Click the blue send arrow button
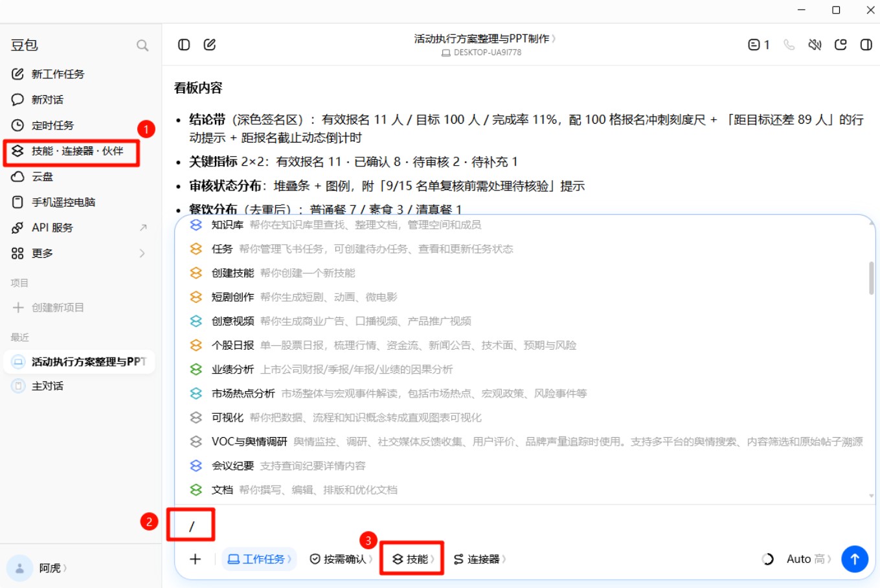Screen dimensions: 880x588 coord(854,559)
